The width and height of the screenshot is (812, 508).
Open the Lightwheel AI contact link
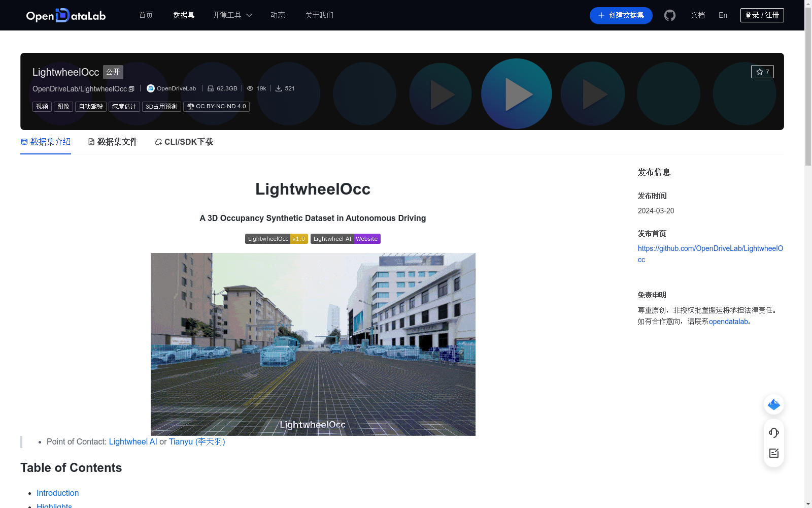(133, 442)
